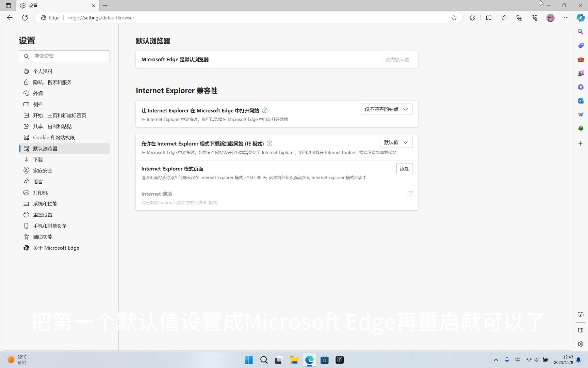Show hidden tray icons chevron
Screen dimensions: 588x368
[x=496, y=360]
